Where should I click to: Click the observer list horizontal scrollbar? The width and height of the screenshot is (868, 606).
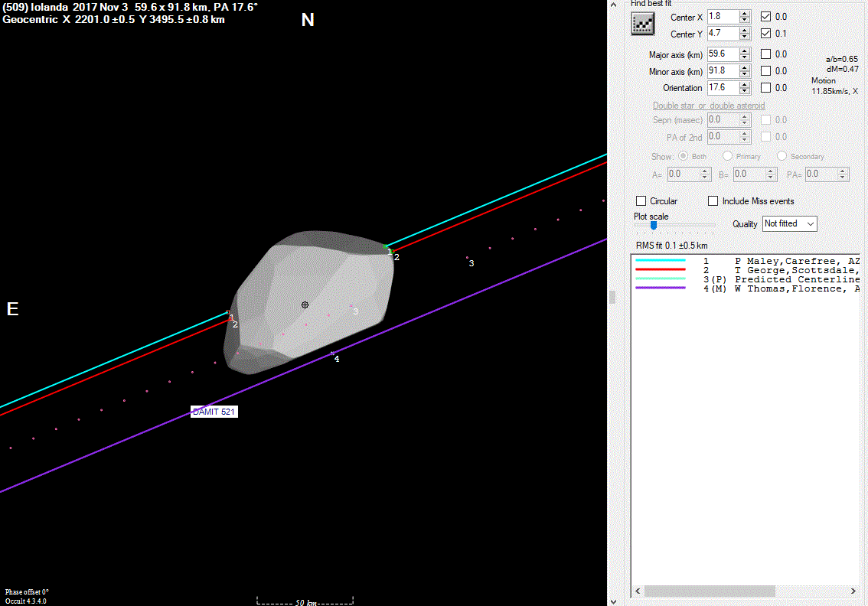coord(710,591)
